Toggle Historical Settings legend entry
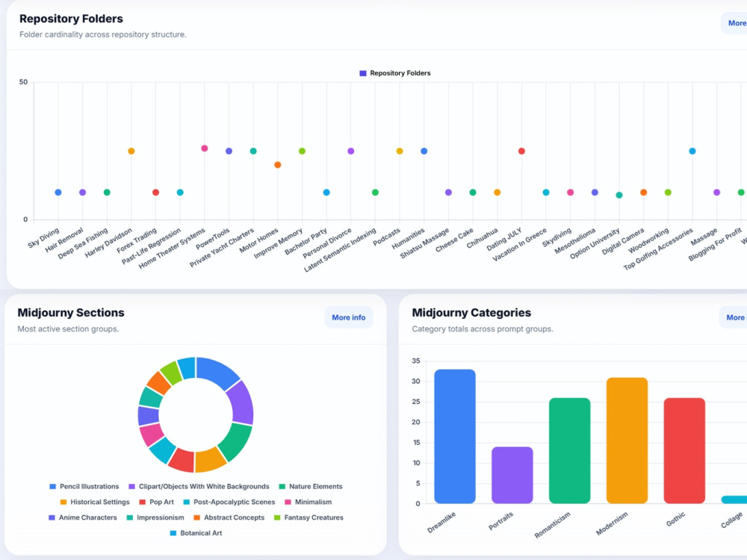This screenshot has height=560, width=747. (x=95, y=502)
